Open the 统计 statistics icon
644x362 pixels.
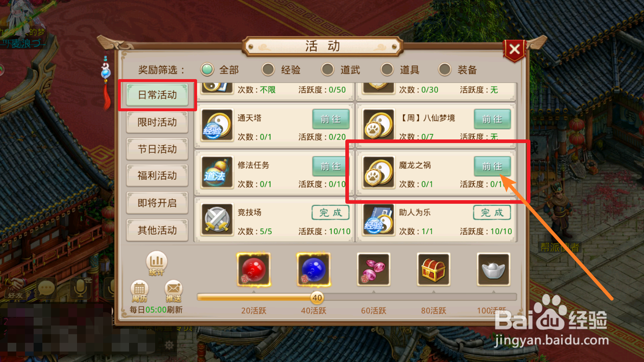(x=156, y=263)
